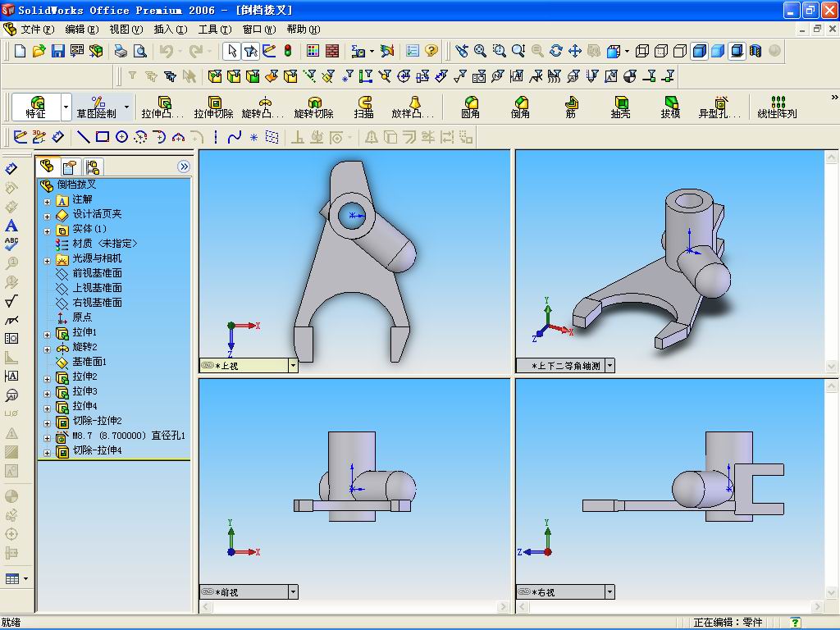Viewport: 840px width, 630px height.
Task: Toggle Hidden Lines Visible display mode
Action: point(661,51)
